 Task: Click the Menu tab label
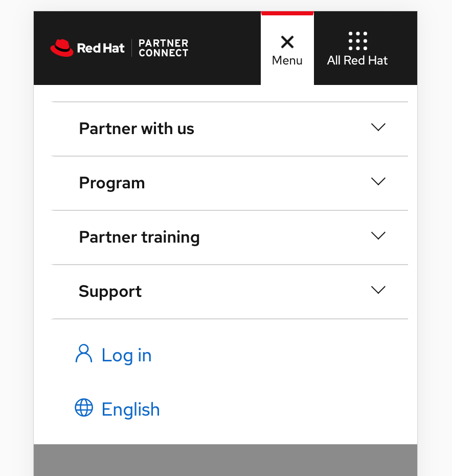click(287, 60)
